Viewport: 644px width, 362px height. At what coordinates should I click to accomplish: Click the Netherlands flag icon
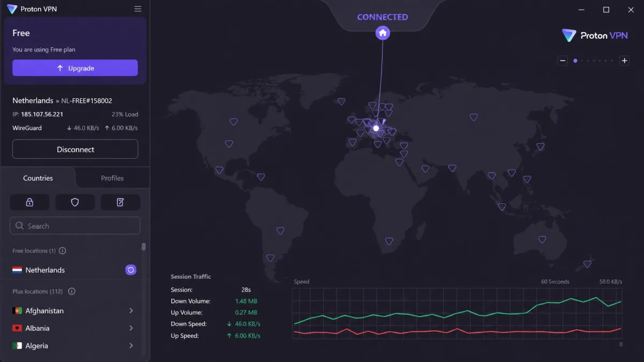pos(17,270)
